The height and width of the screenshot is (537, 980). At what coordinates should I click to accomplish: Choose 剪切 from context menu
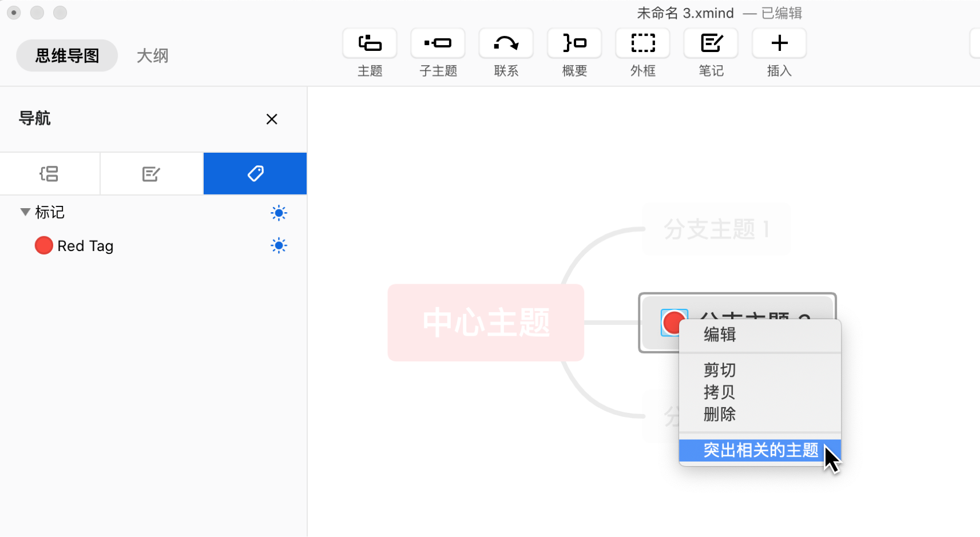point(719,370)
